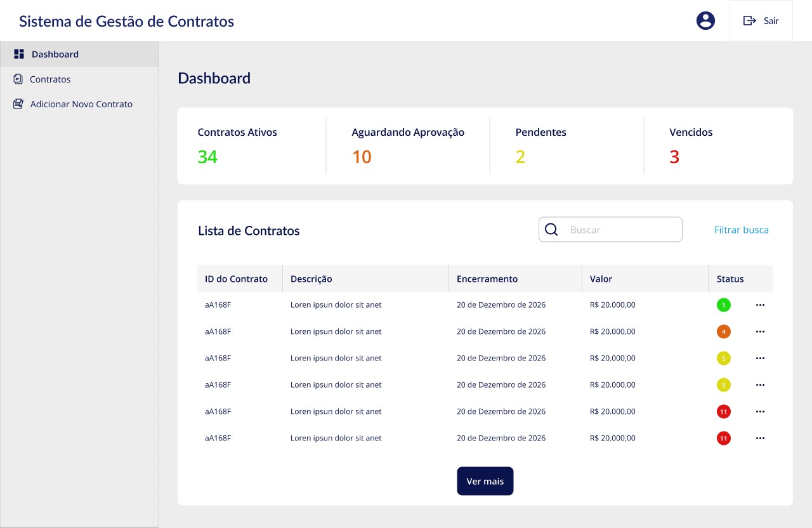The height and width of the screenshot is (528, 812).
Task: Click the first yellow status badge numbered 5
Action: tap(724, 359)
